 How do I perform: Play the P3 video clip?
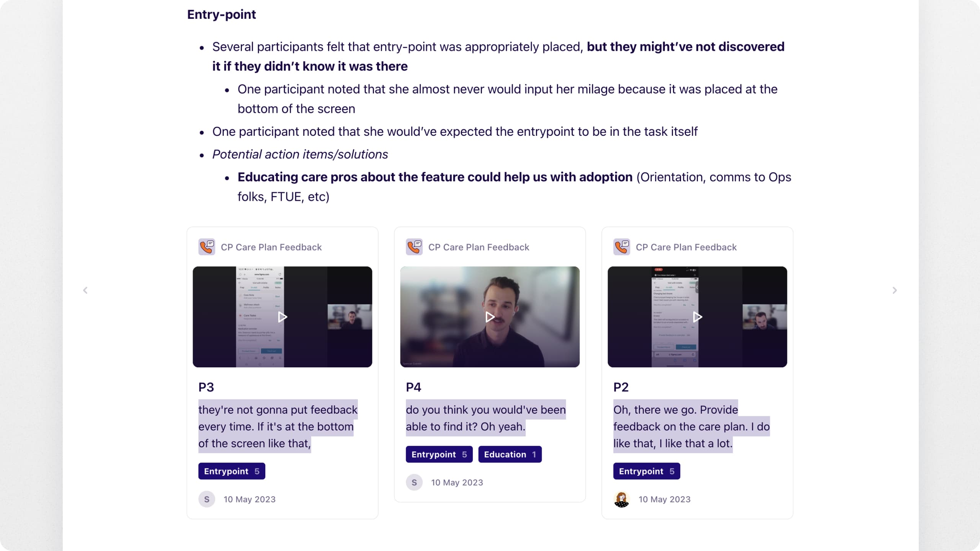tap(283, 317)
